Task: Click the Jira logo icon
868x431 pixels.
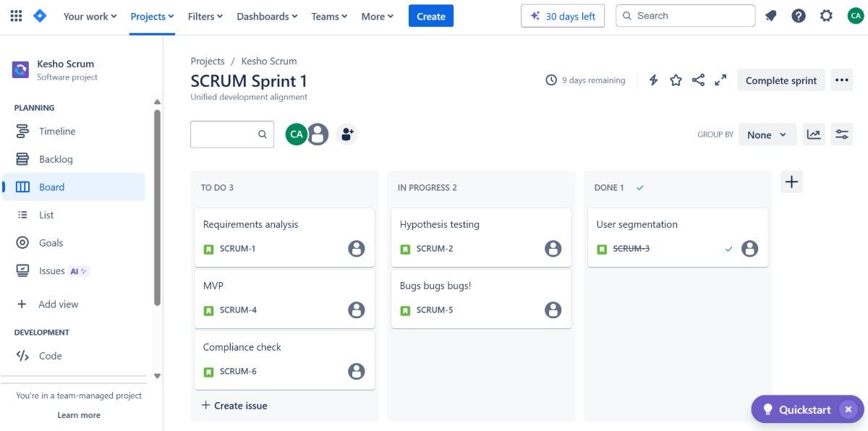Action: 40,16
